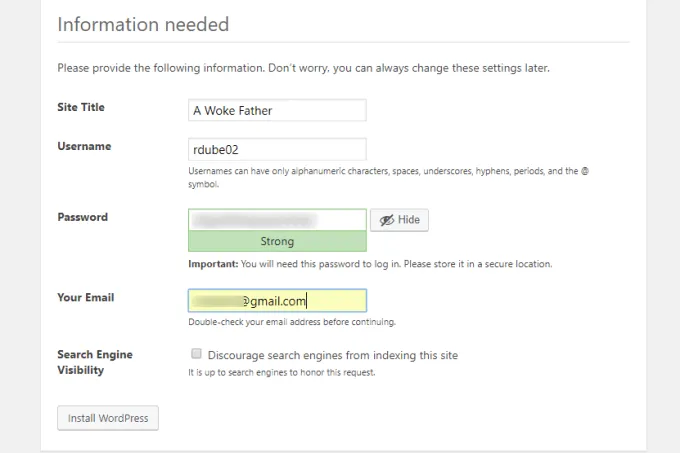680x453 pixels.
Task: Click the 'Password' field label
Action: [x=83, y=217]
